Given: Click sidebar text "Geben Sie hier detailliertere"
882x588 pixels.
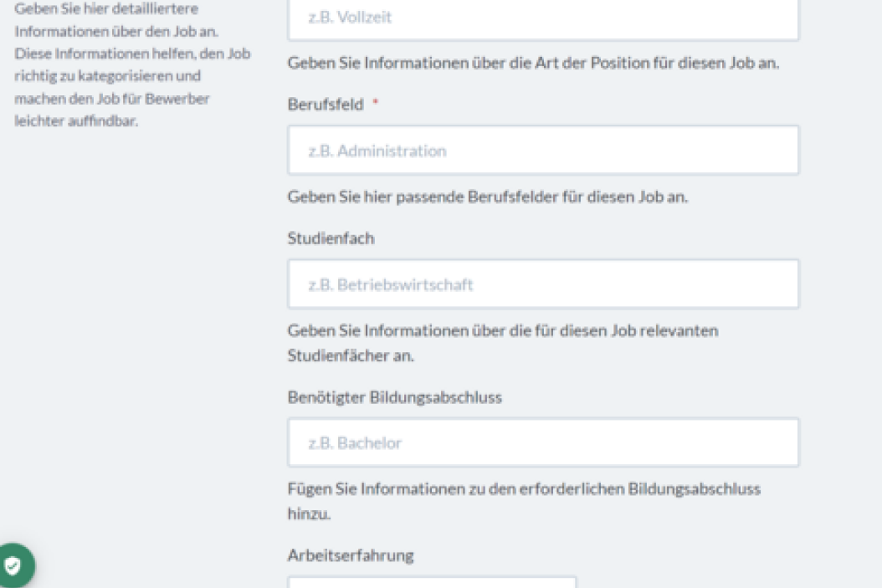Looking at the screenshot, I should tap(106, 8).
